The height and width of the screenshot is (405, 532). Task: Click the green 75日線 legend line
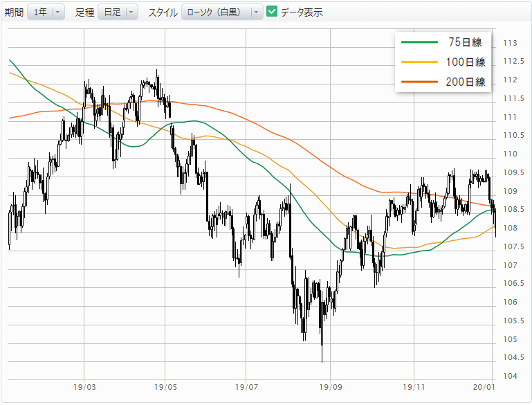[x=420, y=42]
